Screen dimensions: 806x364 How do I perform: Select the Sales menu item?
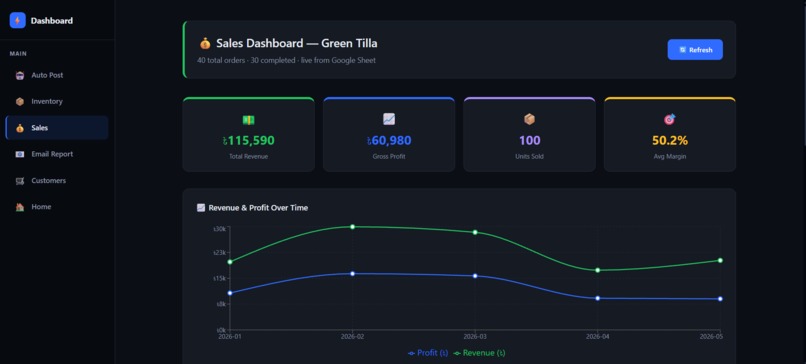57,128
